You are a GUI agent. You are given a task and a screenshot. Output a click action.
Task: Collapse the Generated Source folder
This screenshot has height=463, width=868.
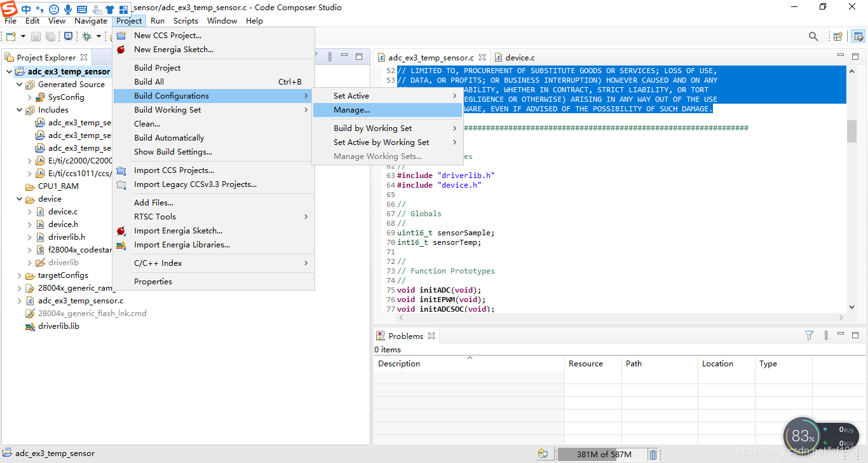click(x=19, y=85)
